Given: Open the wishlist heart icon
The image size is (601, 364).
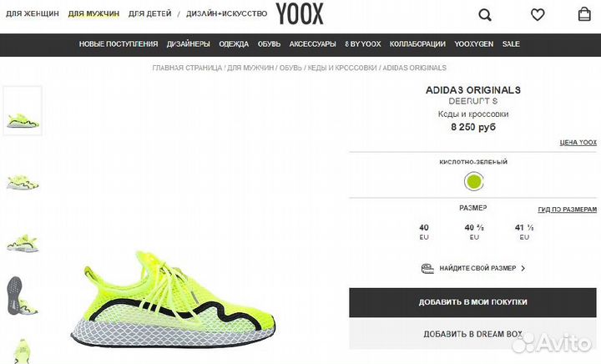Looking at the screenshot, I should [x=538, y=15].
